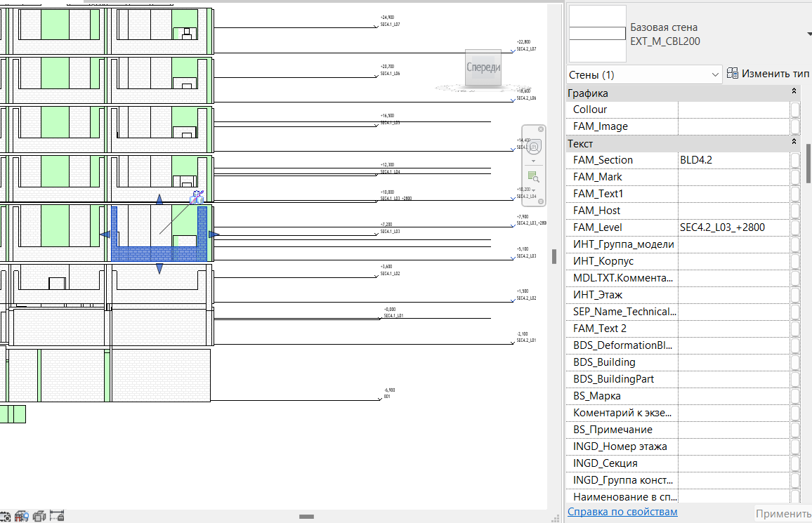This screenshot has height=523, width=812.
Task: Click the 'Применить' button
Action: click(783, 513)
